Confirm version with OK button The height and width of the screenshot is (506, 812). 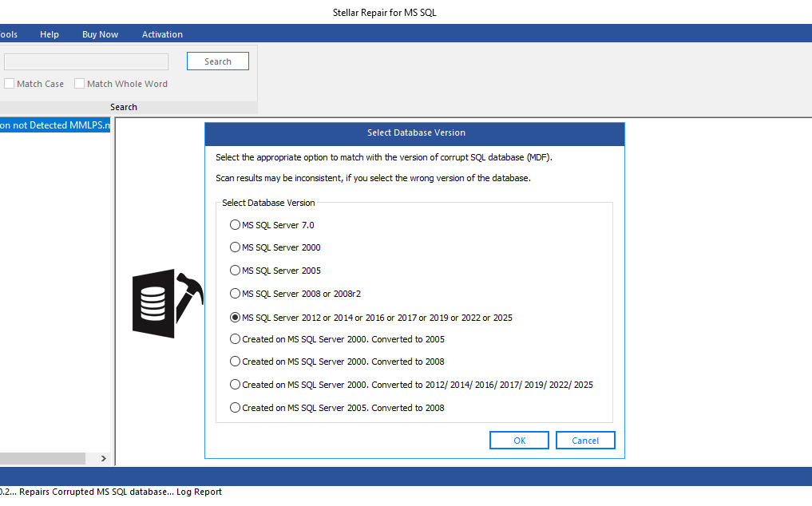519,441
